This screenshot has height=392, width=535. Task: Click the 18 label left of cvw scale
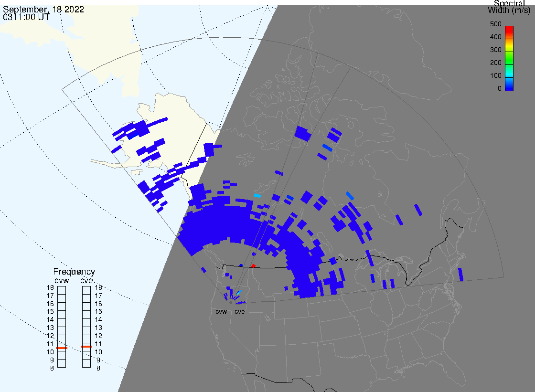click(50, 287)
